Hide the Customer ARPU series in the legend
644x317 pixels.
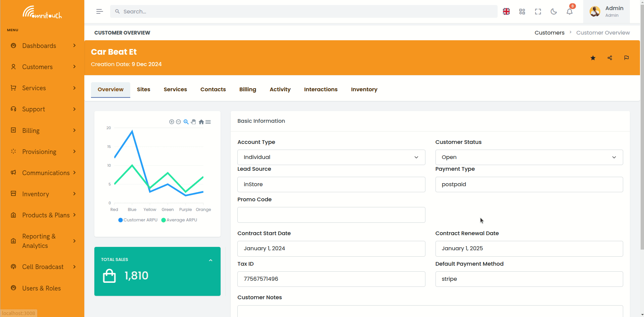pyautogui.click(x=138, y=220)
